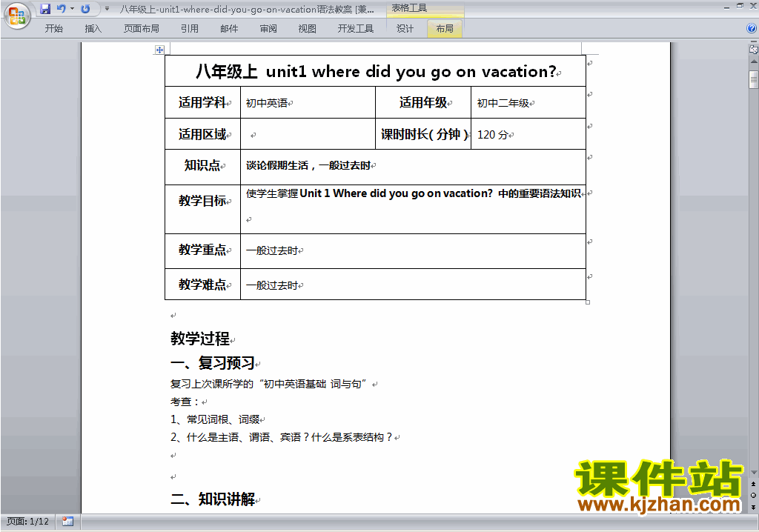Undo the last action

tap(61, 9)
